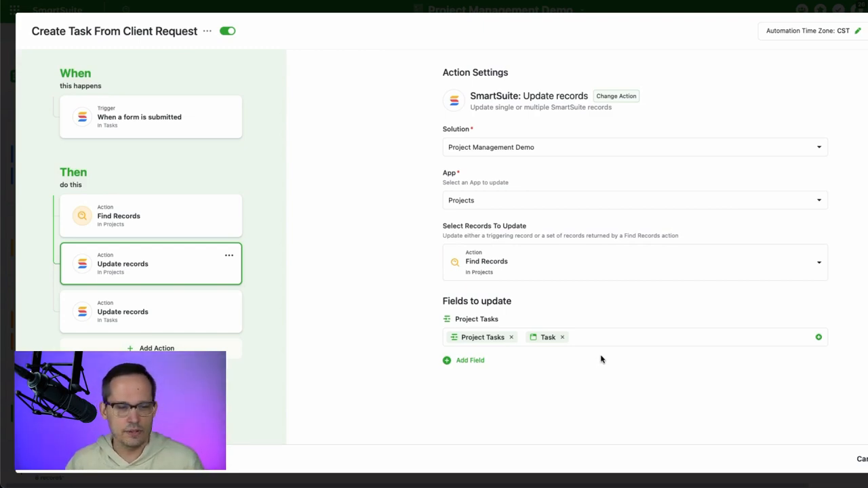This screenshot has height=488, width=868.
Task: Click the "When" section heading
Action: (75, 73)
